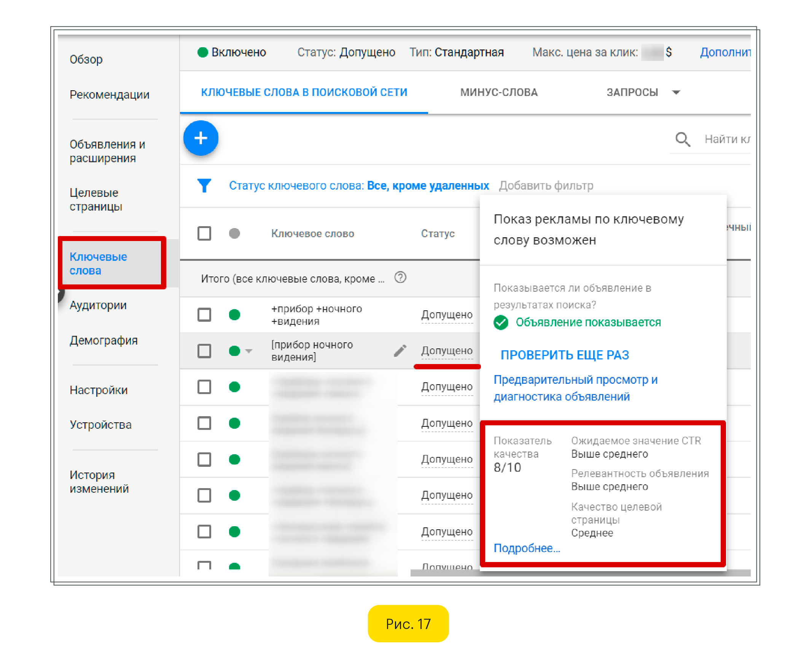Viewport: 812px width, 669px height.
Task: Open Предварительный просмотр и диагностика объявлений link
Action: click(x=575, y=388)
